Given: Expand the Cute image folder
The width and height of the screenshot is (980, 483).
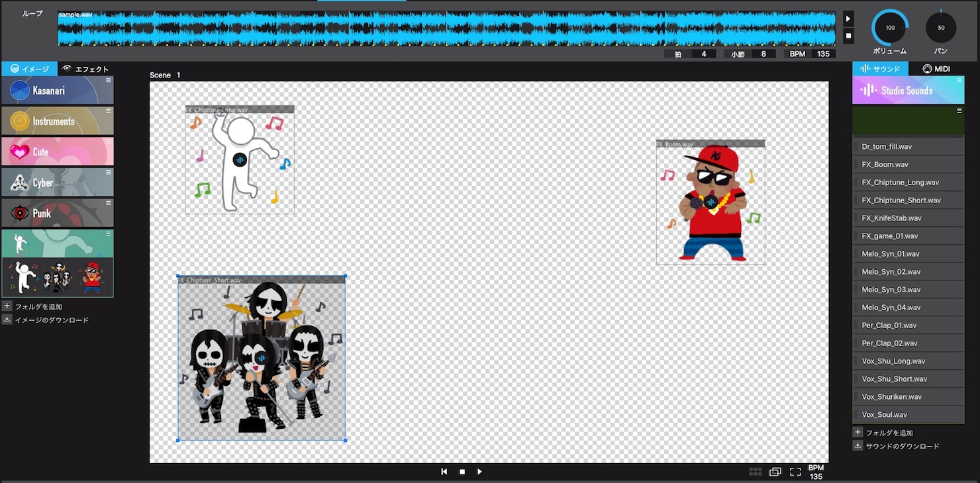Looking at the screenshot, I should click(x=58, y=152).
